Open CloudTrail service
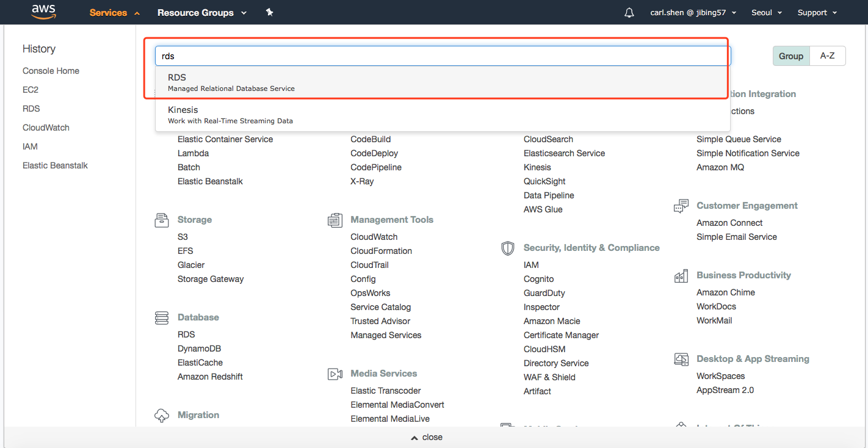Screen dimensions: 868x448 pyautogui.click(x=369, y=265)
